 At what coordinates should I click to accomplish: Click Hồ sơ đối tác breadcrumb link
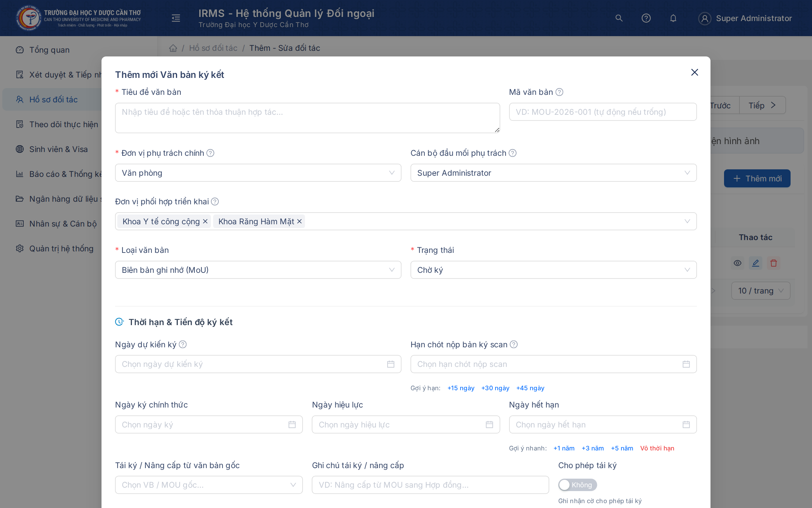(213, 48)
